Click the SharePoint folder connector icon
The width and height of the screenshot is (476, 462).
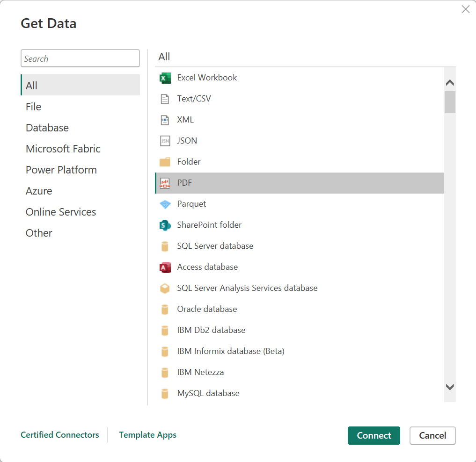(165, 225)
